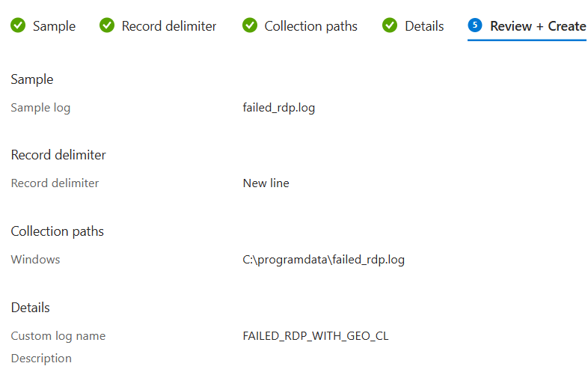Click the Record delimiter section heading
The image size is (588, 381).
[x=58, y=155]
